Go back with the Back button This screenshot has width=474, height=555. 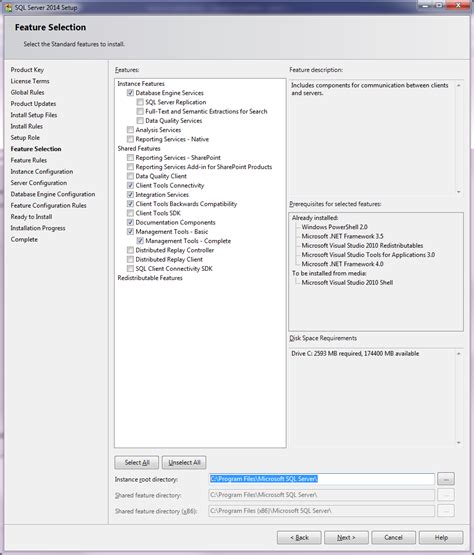(x=299, y=537)
